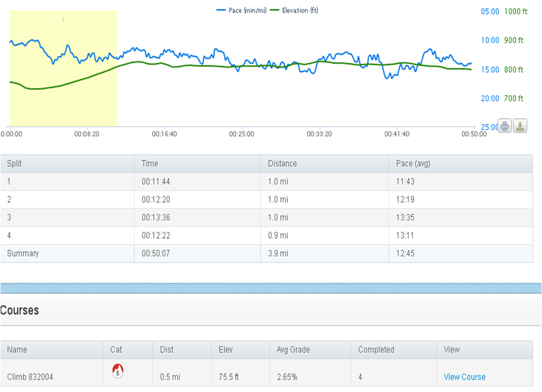542x392 pixels.
Task: Click the Distance column header
Action: tap(282, 164)
